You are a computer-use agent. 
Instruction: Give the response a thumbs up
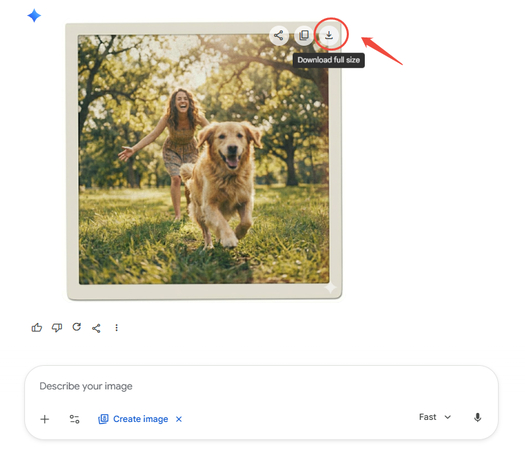coord(36,327)
